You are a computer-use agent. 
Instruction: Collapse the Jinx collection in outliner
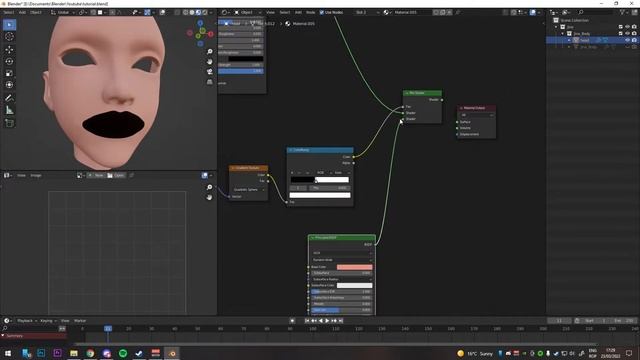tap(556, 27)
